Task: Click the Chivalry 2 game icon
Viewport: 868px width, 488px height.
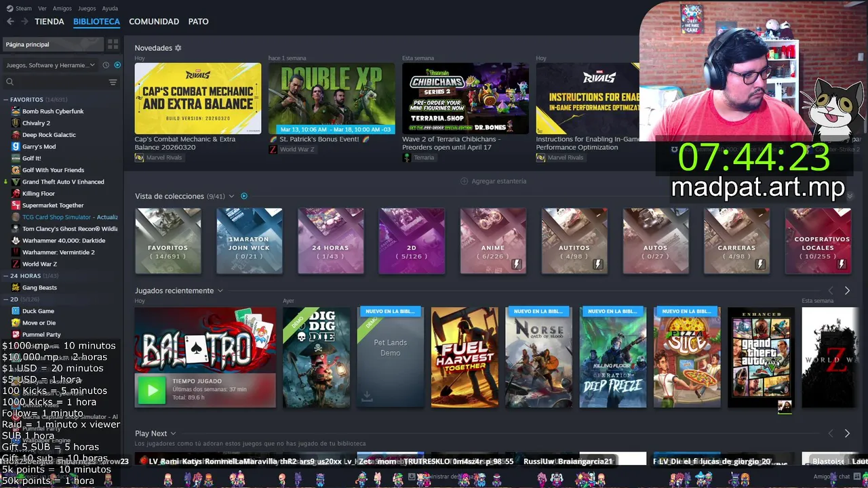Action: click(x=16, y=123)
